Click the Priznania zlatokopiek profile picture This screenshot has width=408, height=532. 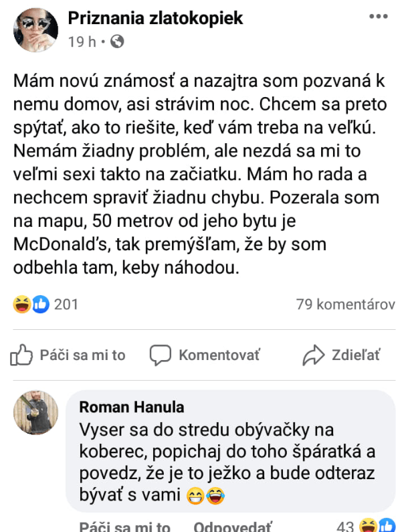pyautogui.click(x=35, y=30)
